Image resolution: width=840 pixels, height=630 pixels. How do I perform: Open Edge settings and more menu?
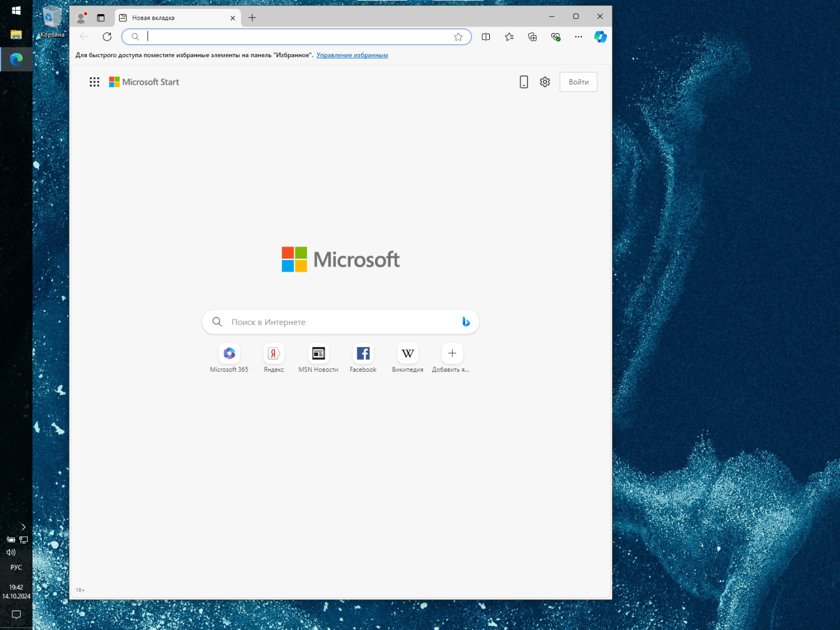point(578,37)
